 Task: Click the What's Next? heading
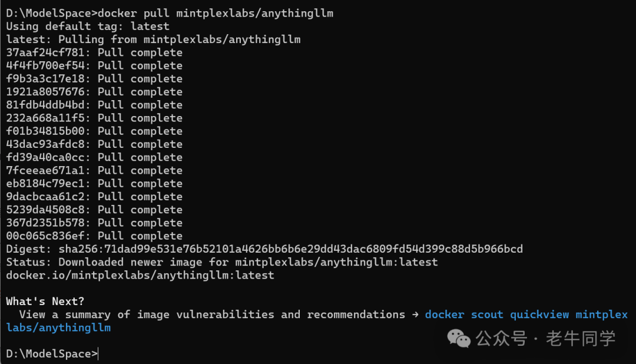point(45,301)
